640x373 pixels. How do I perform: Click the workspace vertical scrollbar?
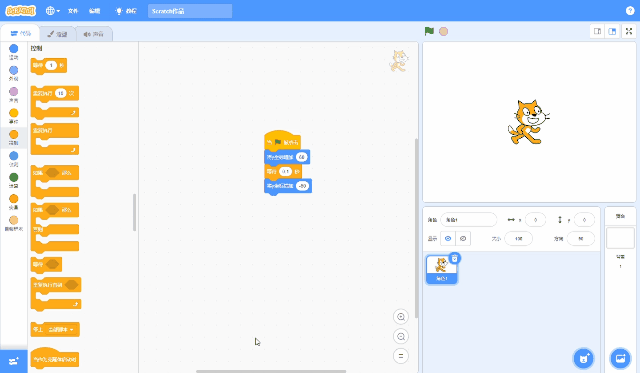(x=416, y=228)
